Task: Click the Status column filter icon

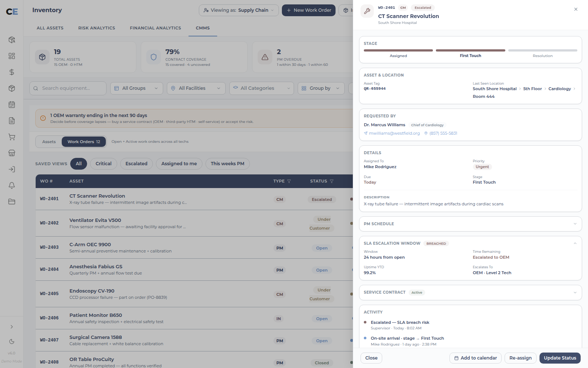Action: (331, 181)
